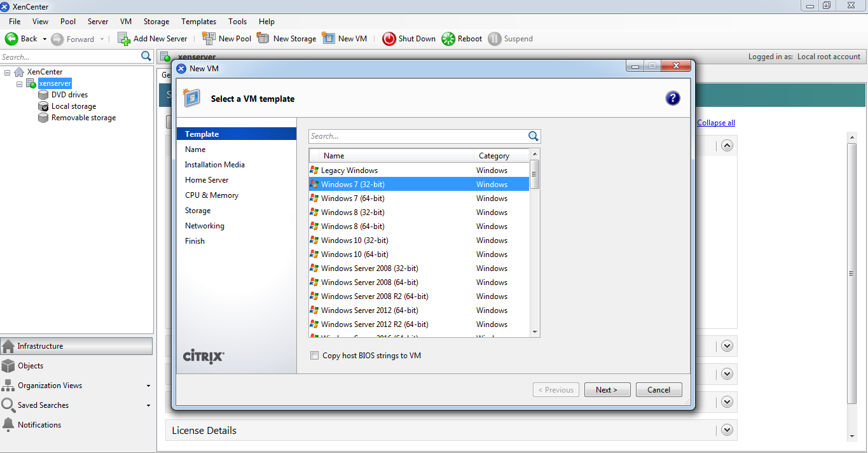Click the Collapse all link
868x453 pixels.
pyautogui.click(x=716, y=123)
